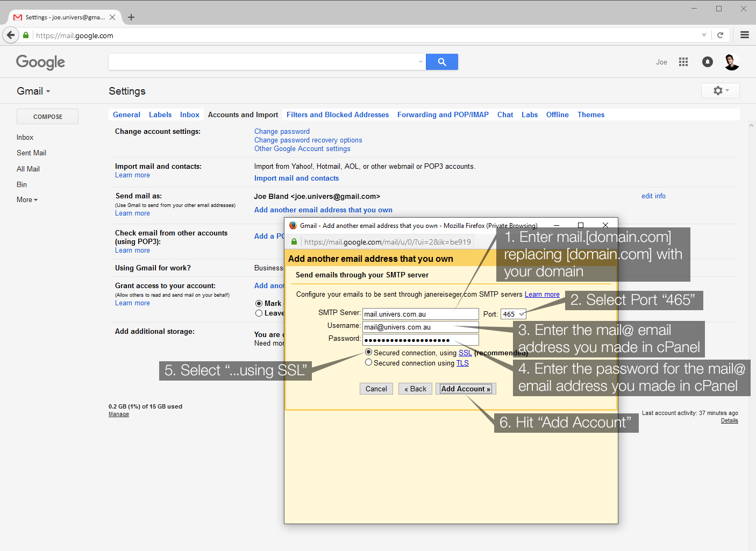Open the Gmail dropdown menu
Viewport: 756px width, 551px height.
[x=33, y=91]
